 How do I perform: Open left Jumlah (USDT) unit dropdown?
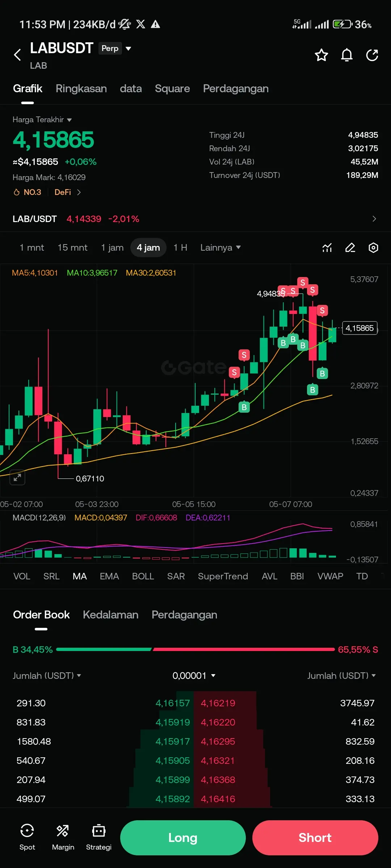click(x=47, y=676)
